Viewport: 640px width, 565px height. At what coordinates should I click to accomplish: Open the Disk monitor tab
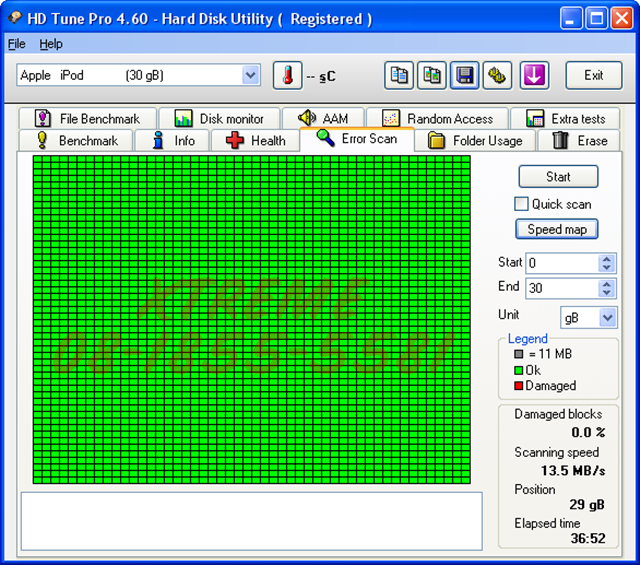click(x=219, y=119)
